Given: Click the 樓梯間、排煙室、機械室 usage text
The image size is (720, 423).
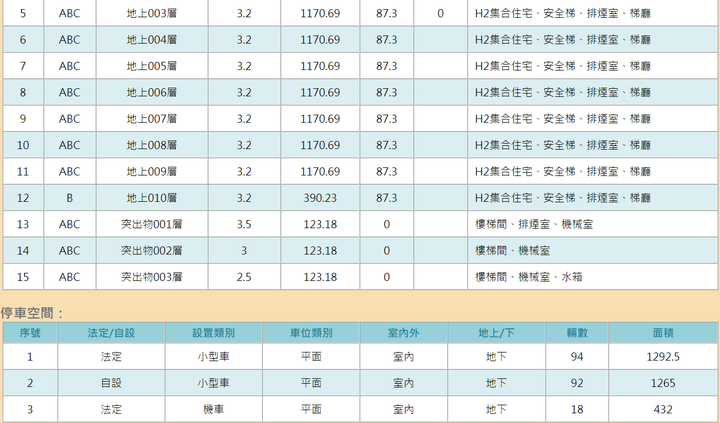Looking at the screenshot, I should 534,225.
